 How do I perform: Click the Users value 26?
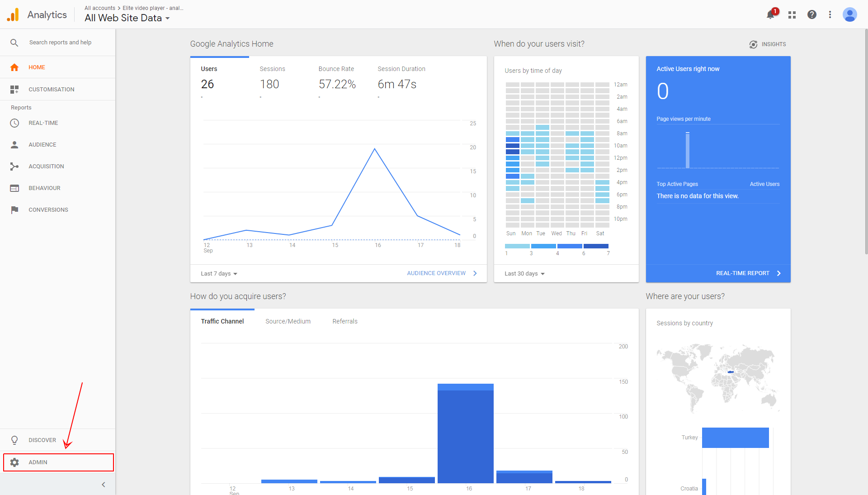coord(208,84)
